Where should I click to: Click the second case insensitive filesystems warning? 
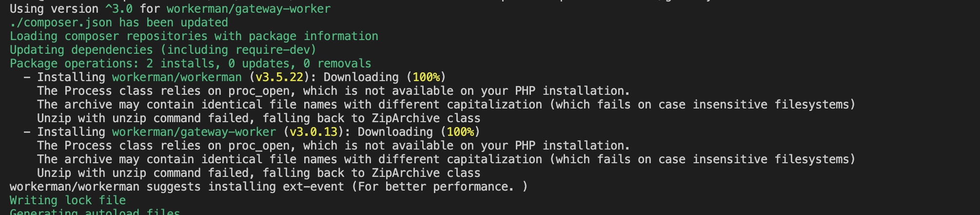tap(446, 159)
